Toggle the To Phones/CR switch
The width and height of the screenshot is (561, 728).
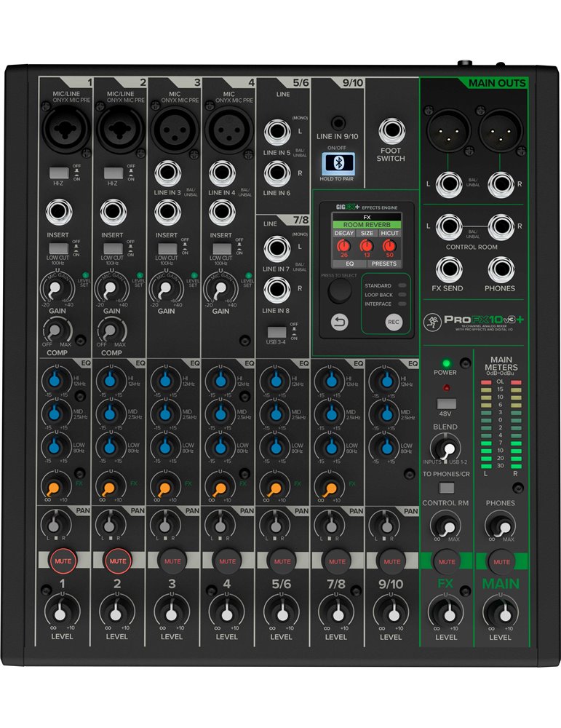click(446, 488)
